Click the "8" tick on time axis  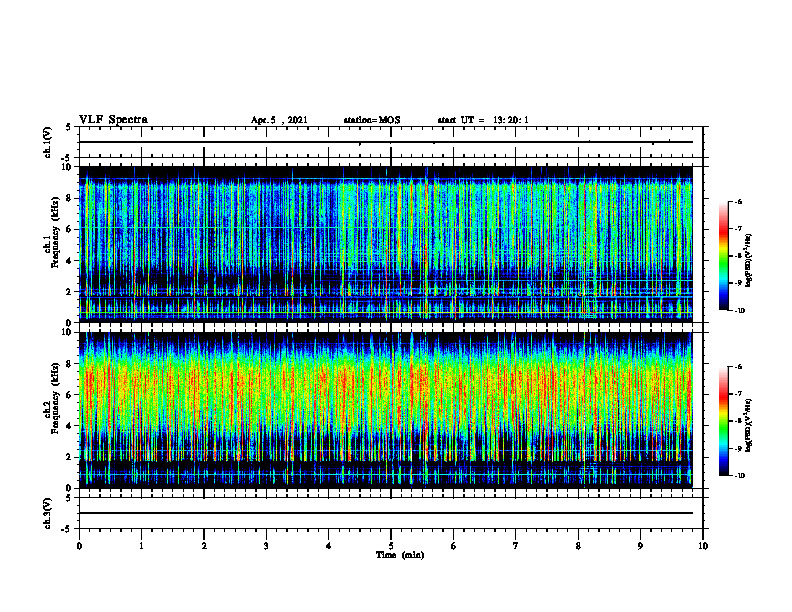pos(578,546)
